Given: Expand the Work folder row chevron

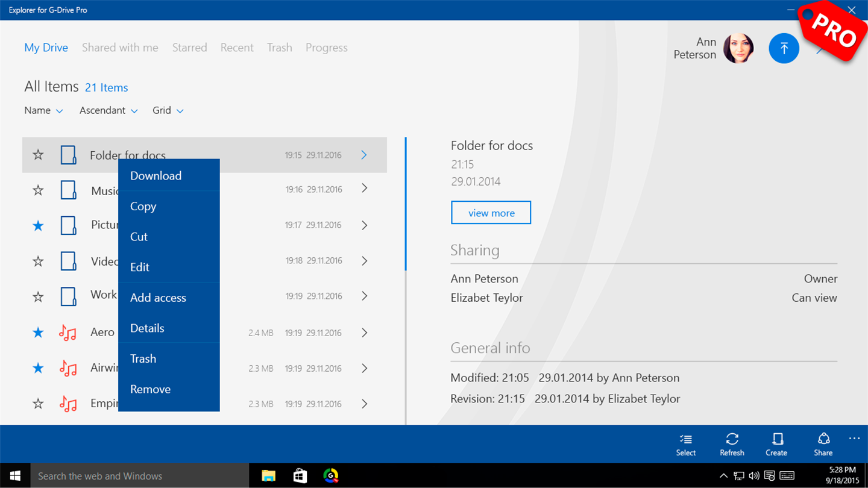Looking at the screenshot, I should click(x=364, y=296).
